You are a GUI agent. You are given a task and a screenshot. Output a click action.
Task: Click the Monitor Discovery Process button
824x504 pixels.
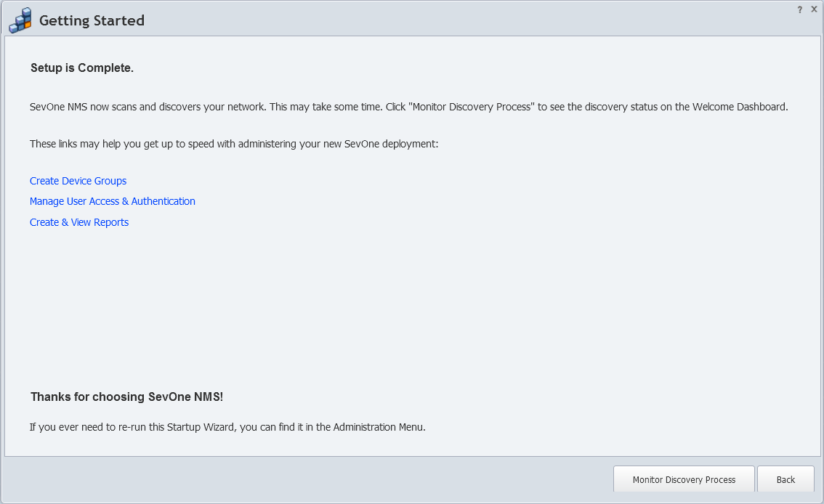pyautogui.click(x=684, y=479)
